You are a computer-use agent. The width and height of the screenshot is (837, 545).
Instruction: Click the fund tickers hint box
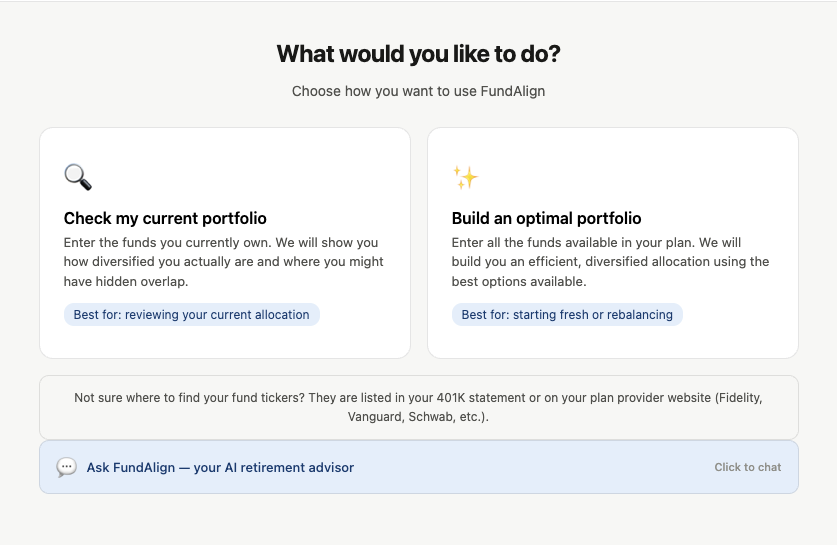coord(418,407)
